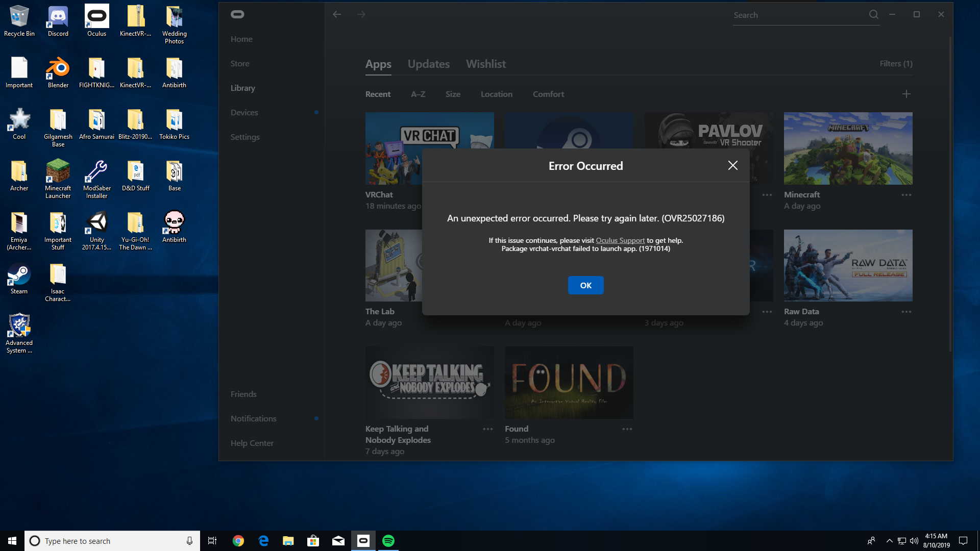
Task: Select Found app thumbnail
Action: (569, 383)
